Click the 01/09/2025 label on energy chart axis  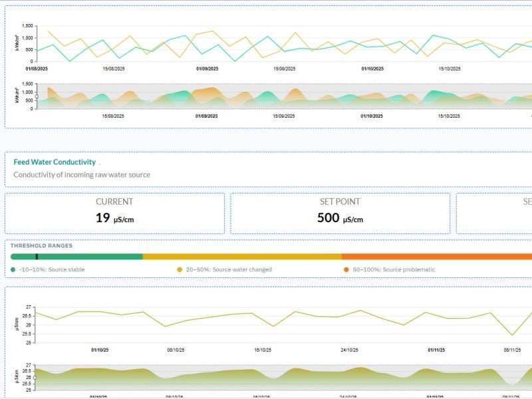pyautogui.click(x=206, y=68)
